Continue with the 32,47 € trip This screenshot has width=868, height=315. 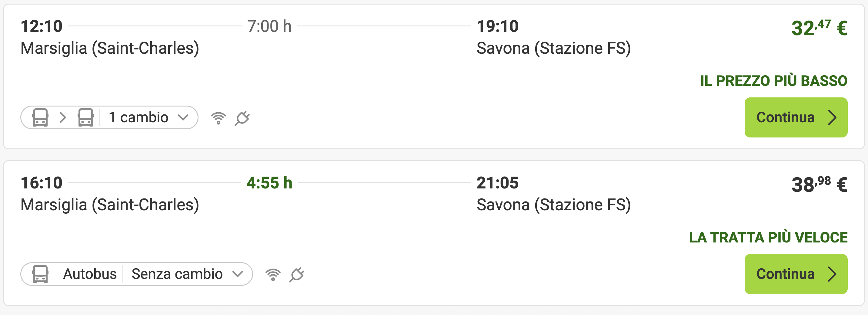click(796, 117)
